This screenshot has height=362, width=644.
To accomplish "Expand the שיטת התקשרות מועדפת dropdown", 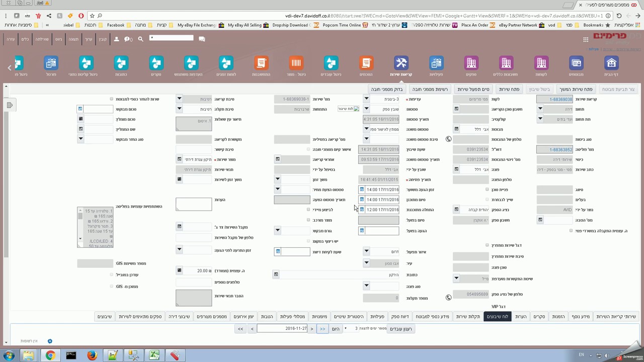I will click(x=456, y=278).
